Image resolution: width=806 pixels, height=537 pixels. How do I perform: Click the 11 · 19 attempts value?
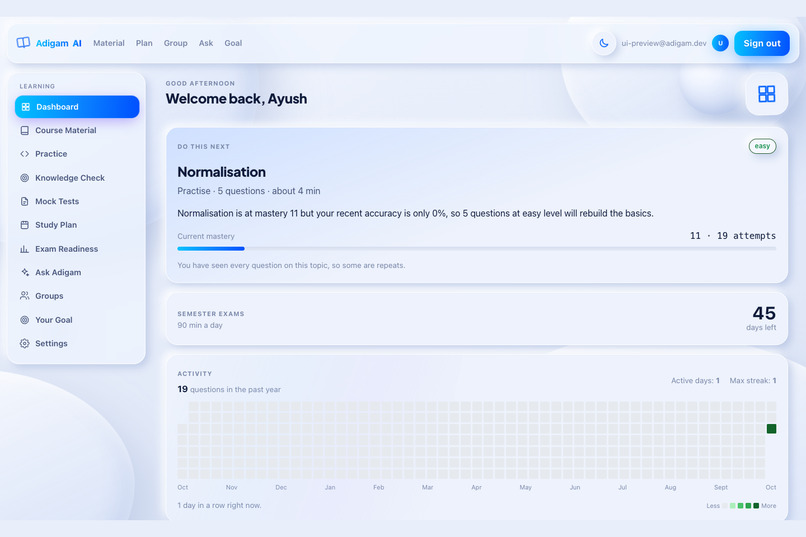coord(732,236)
